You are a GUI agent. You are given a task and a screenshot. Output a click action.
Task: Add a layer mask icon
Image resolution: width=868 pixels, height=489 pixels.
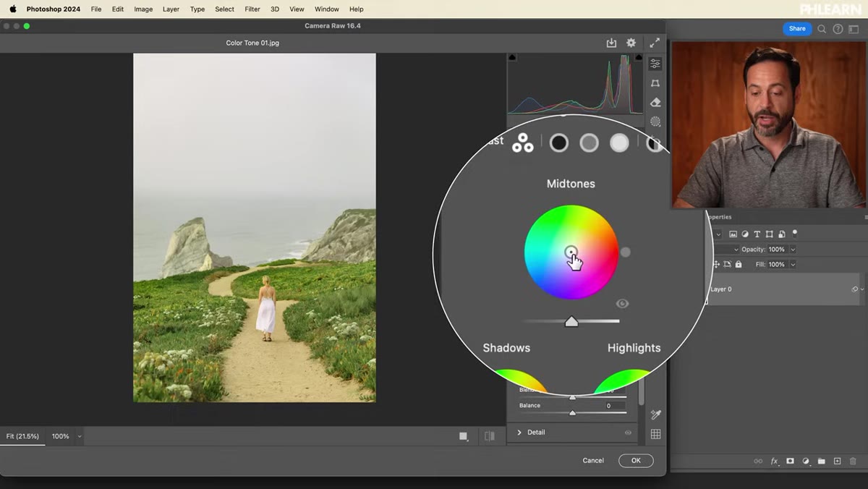790,461
